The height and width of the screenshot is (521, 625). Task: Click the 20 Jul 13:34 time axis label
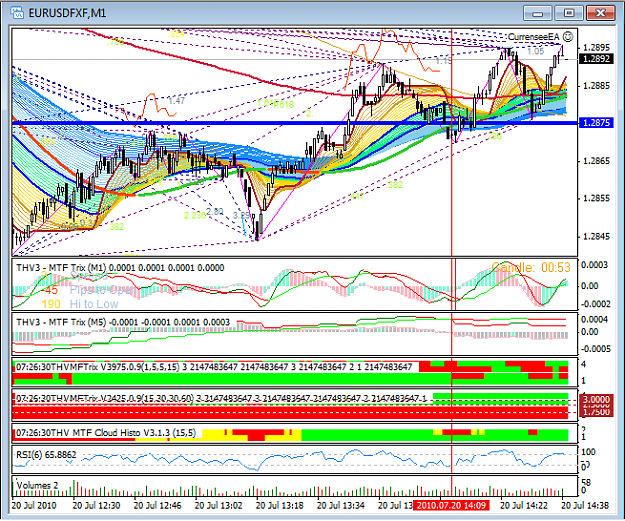coord(341,505)
